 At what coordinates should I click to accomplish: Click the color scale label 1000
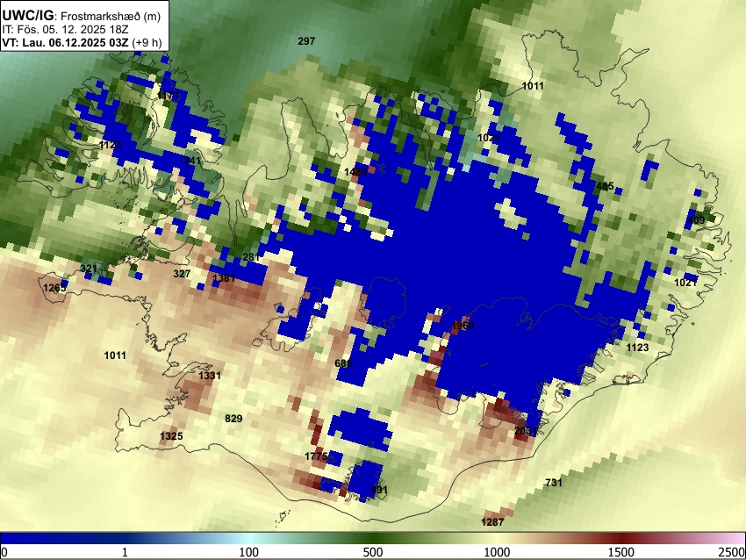(x=497, y=552)
